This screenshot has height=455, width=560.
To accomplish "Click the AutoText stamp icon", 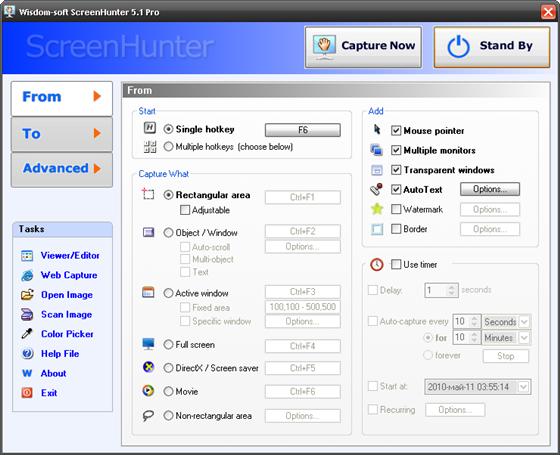I will tap(376, 189).
